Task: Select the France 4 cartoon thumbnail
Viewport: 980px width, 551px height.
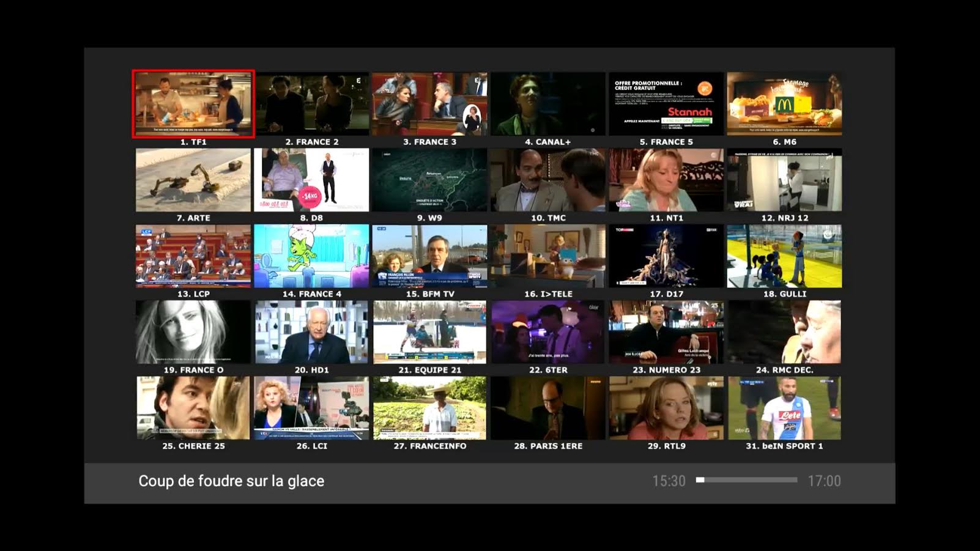Action: tap(311, 256)
